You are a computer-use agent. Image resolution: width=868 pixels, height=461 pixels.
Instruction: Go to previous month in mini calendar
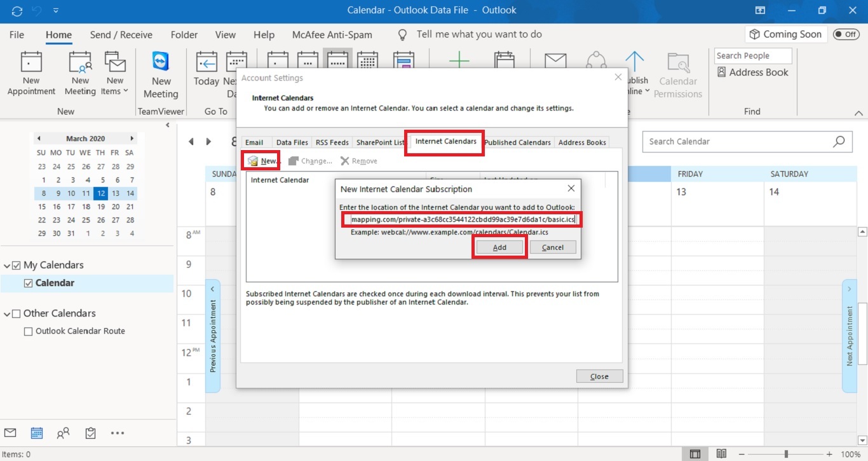(39, 138)
